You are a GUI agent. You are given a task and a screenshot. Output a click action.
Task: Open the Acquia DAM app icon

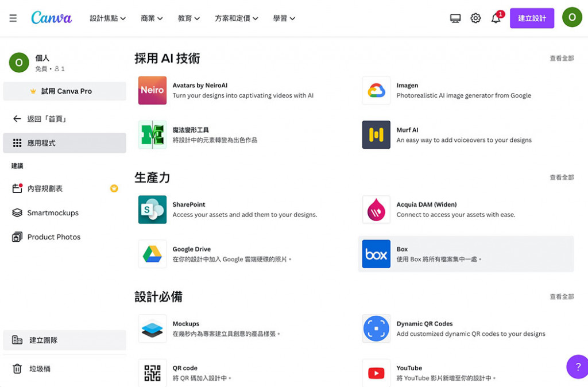tap(376, 210)
